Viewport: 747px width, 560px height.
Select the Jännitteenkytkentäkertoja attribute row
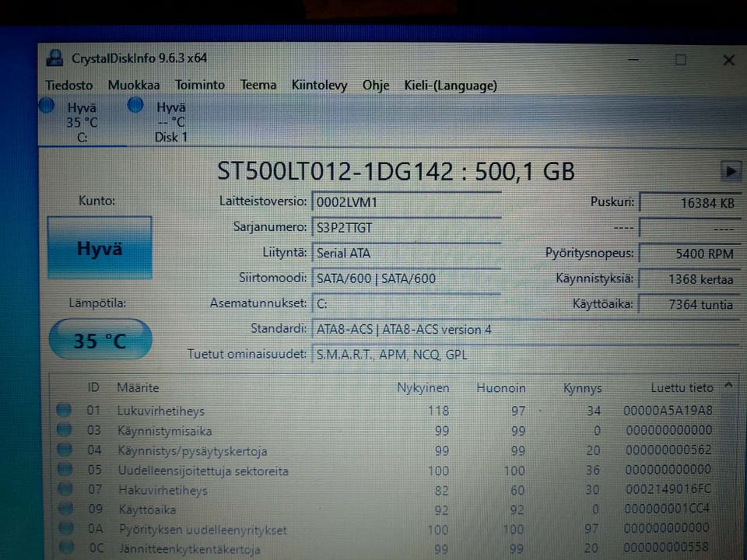(x=385, y=548)
